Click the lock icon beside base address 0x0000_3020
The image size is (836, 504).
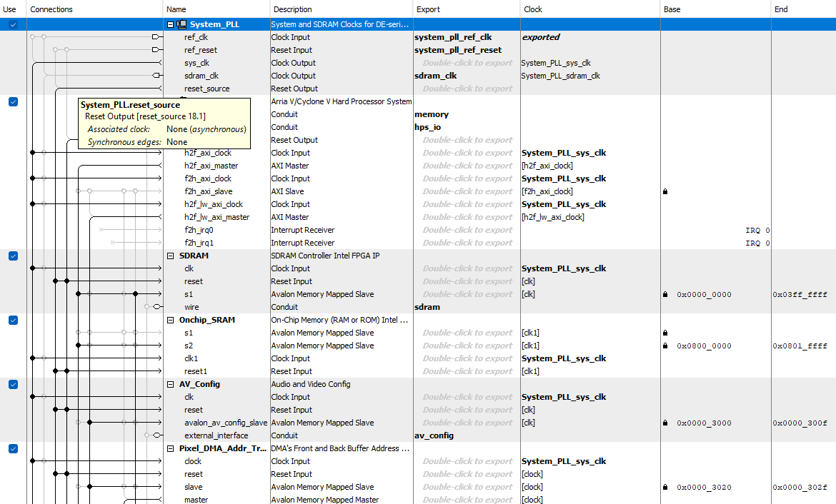point(665,487)
